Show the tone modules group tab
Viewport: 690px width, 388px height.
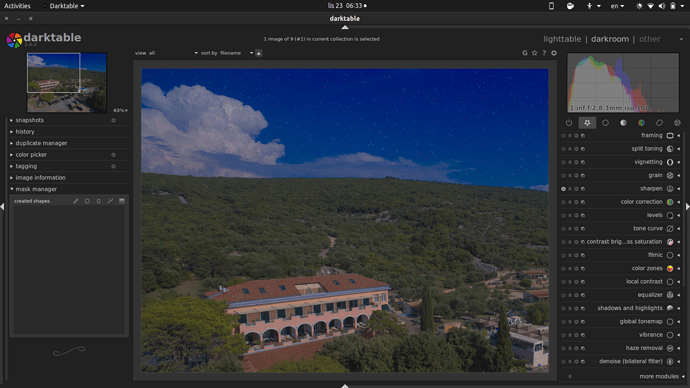[623, 123]
